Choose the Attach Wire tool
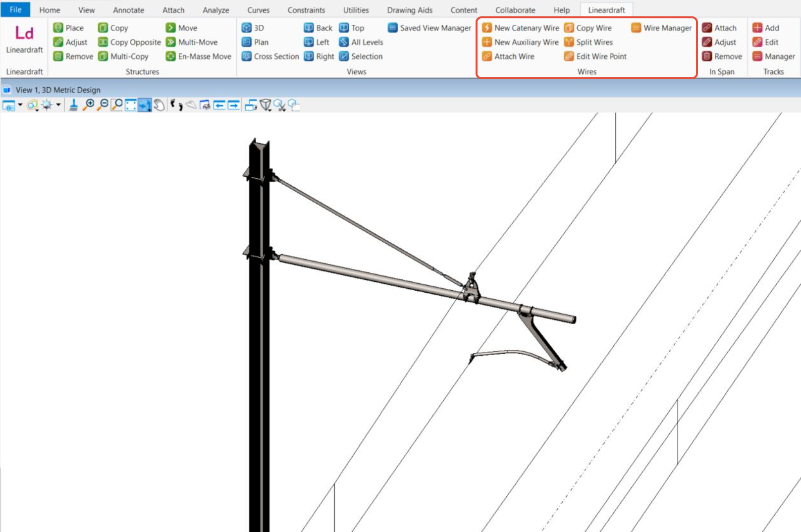The height and width of the screenshot is (532, 801). [x=508, y=56]
